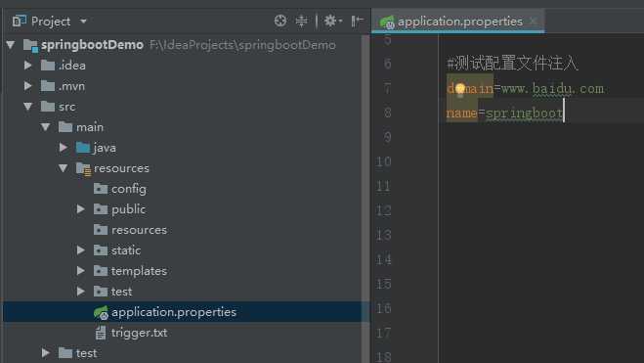Select the .idea folder row
644x363 pixels.
click(x=183, y=65)
